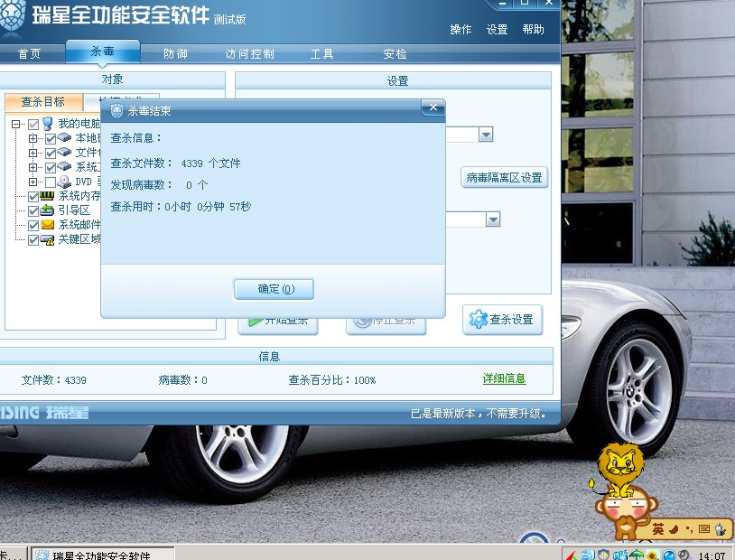This screenshot has height=560, width=735.
Task: Collapse the 我的电脑 tree node
Action: [16, 125]
